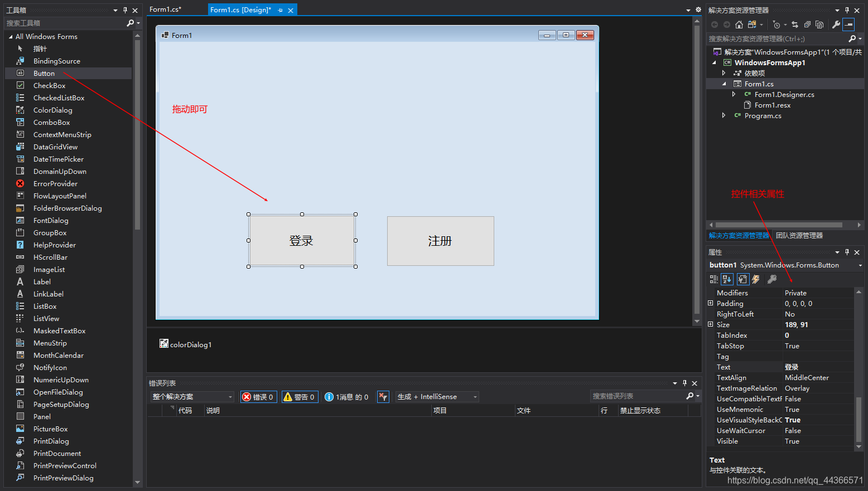Click Show All Files icon
868x491 pixels.
(819, 25)
